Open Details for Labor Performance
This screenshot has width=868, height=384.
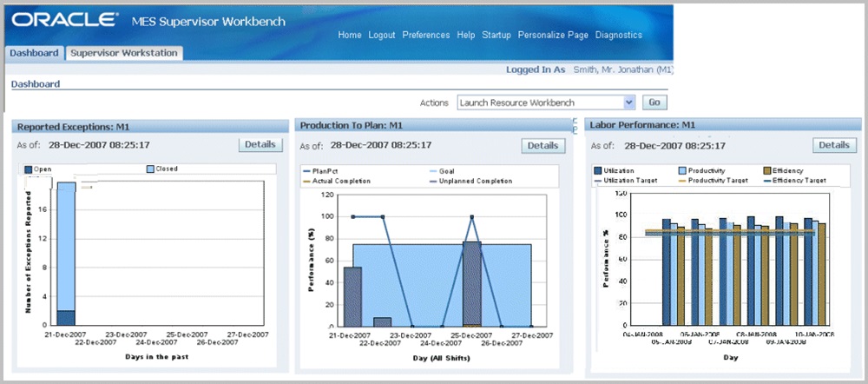coord(834,145)
